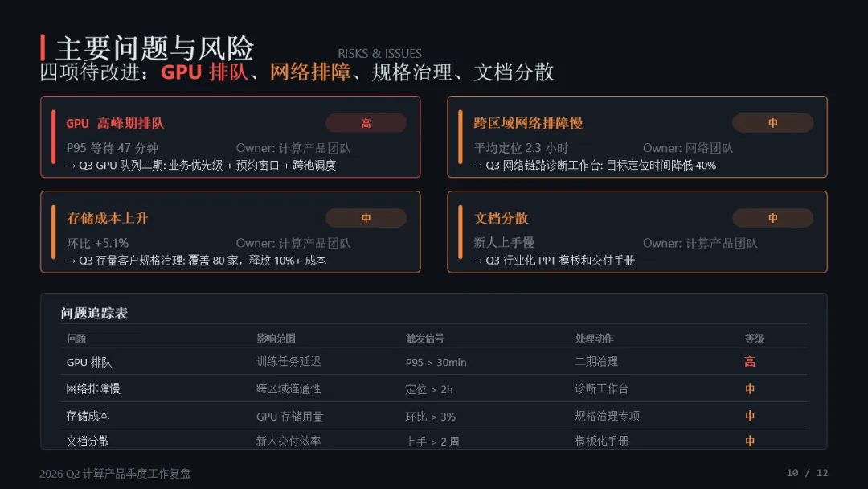Click the red vertical bar in GPU card
Screen dimensions: 868x489
[x=54, y=137]
